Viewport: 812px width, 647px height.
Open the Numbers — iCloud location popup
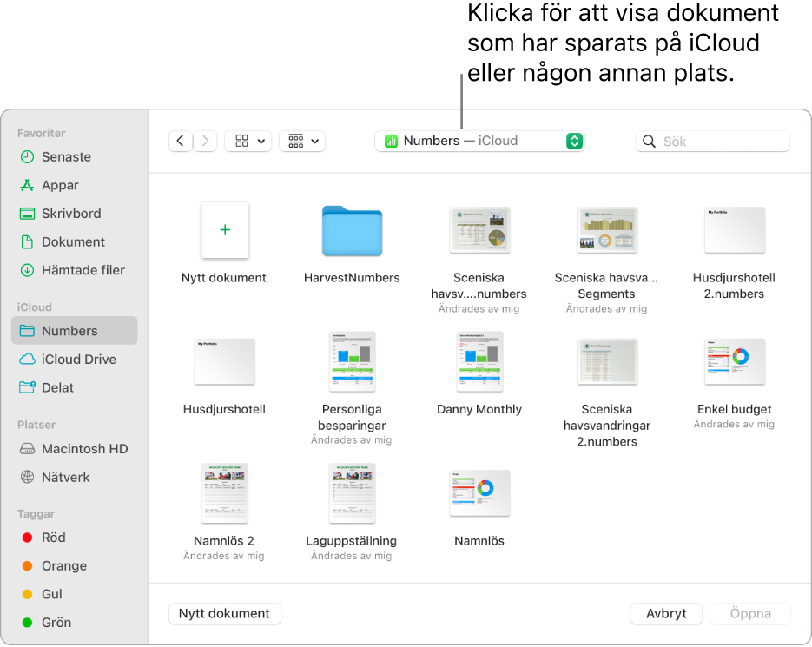pyautogui.click(x=479, y=141)
